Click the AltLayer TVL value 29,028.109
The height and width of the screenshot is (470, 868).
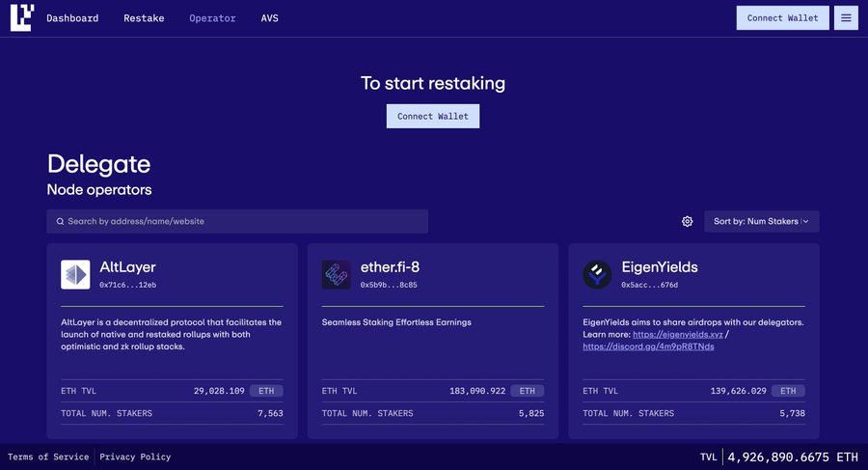pyautogui.click(x=219, y=391)
